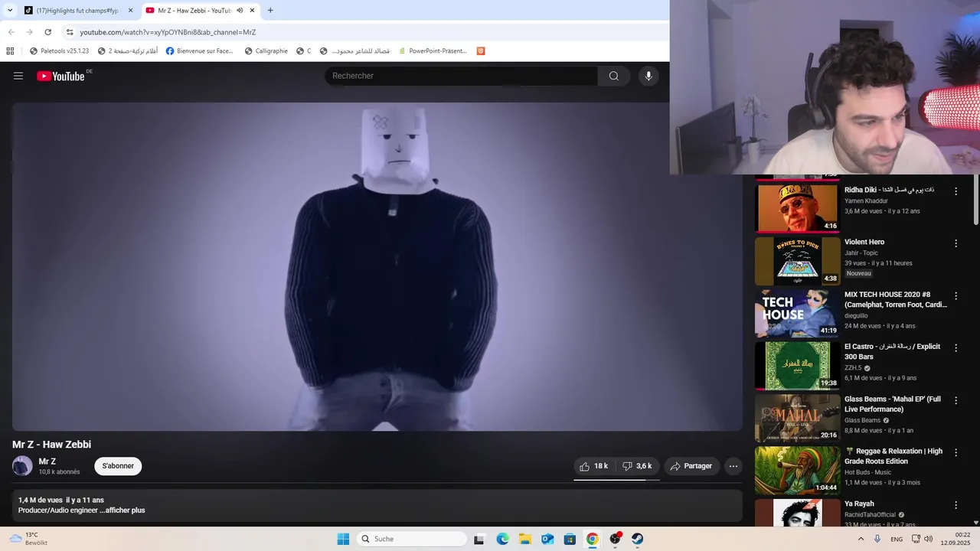The height and width of the screenshot is (551, 980).
Task: Open Calligraphie bookmark
Action: point(266,51)
